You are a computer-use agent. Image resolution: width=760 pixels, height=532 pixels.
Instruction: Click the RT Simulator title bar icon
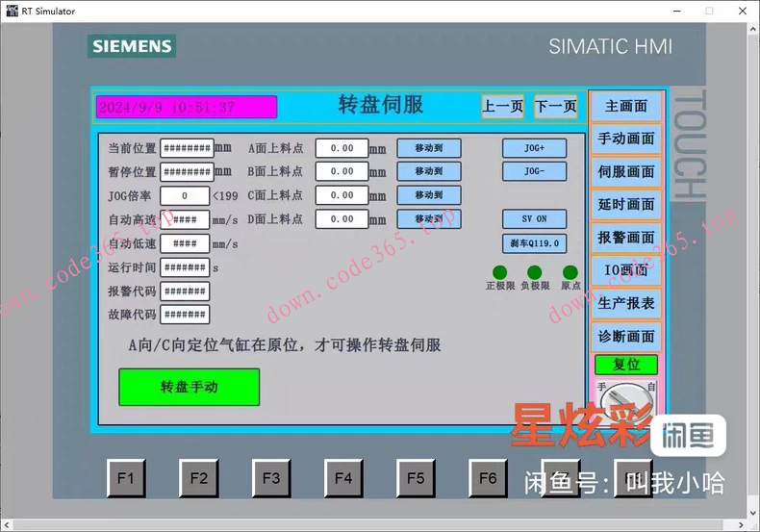click(x=12, y=11)
